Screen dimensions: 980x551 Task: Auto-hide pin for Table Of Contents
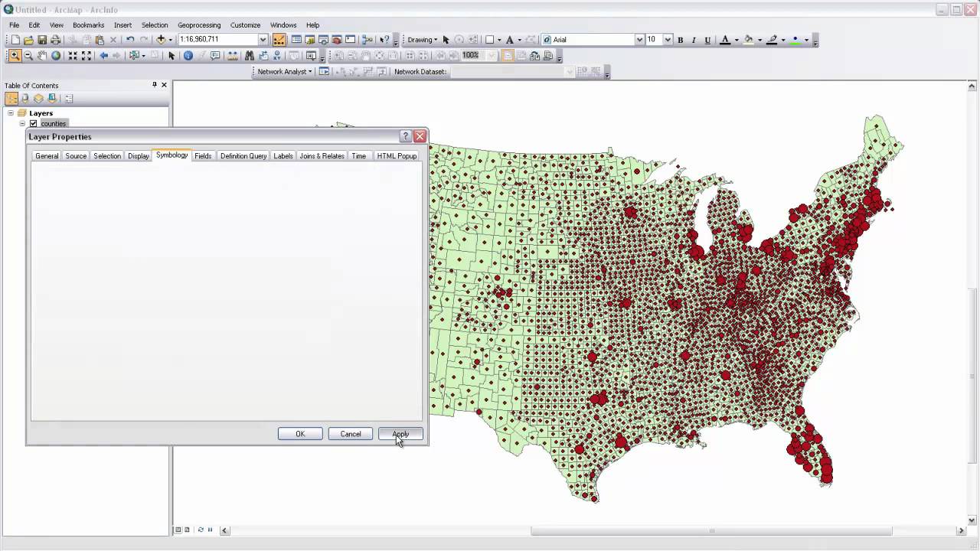pos(154,85)
